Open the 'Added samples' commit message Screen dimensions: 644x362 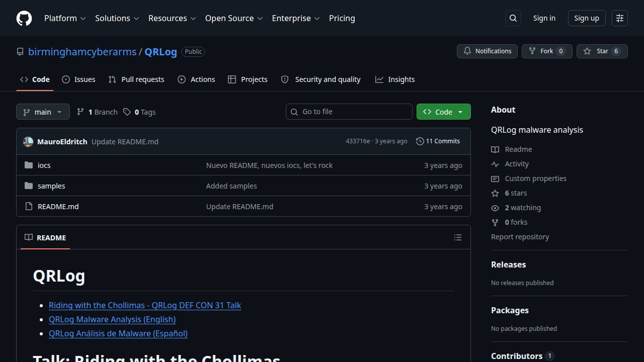coord(231,186)
